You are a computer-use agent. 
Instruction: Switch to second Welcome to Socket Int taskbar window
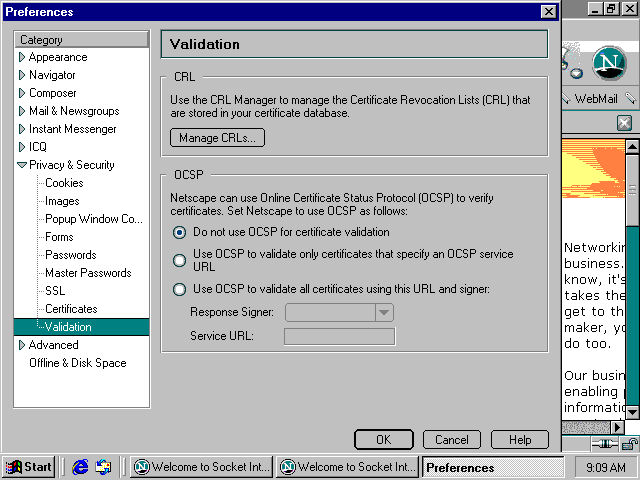(348, 467)
